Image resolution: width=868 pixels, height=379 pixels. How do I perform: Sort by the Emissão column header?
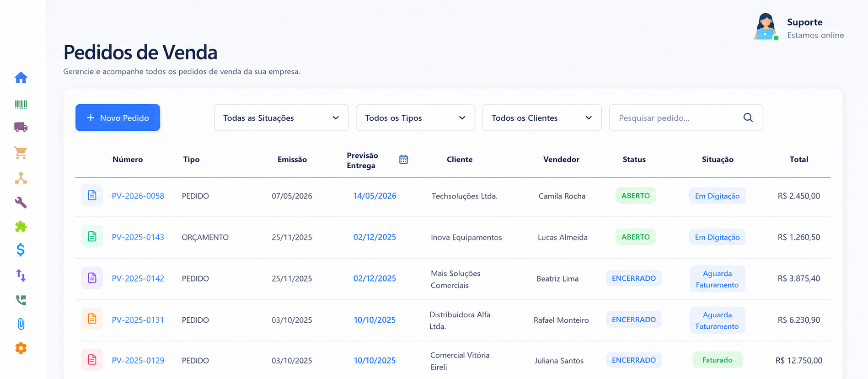292,160
